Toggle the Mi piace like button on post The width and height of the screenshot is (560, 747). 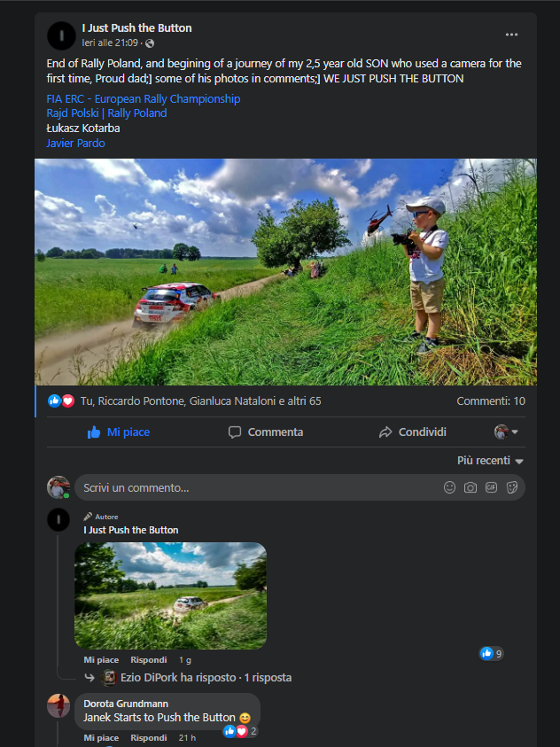[119, 432]
